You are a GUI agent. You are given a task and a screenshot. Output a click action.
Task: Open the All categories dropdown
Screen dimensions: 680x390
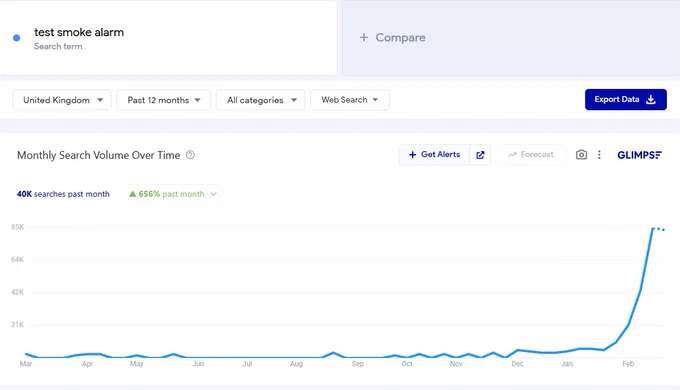tap(261, 100)
